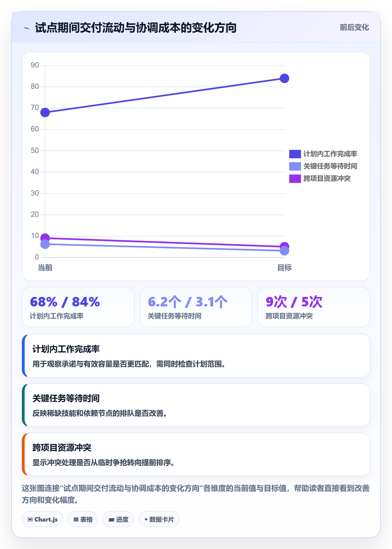This screenshot has height=549, width=392.
Task: Select the 68 point at 当前
Action: [x=45, y=113]
